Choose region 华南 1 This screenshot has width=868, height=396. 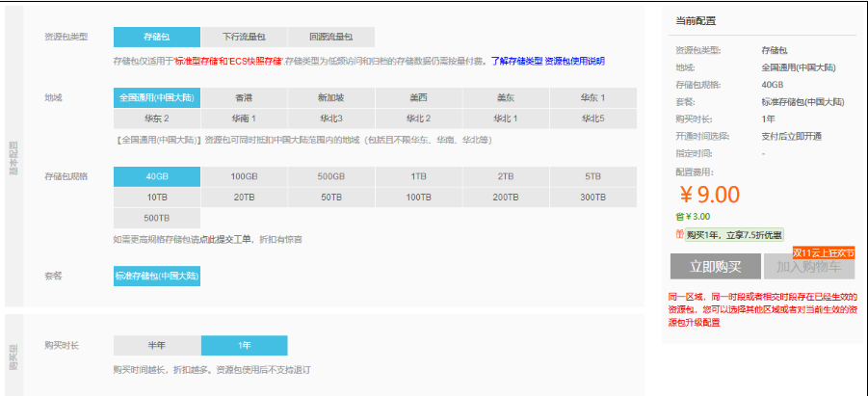coord(244,119)
